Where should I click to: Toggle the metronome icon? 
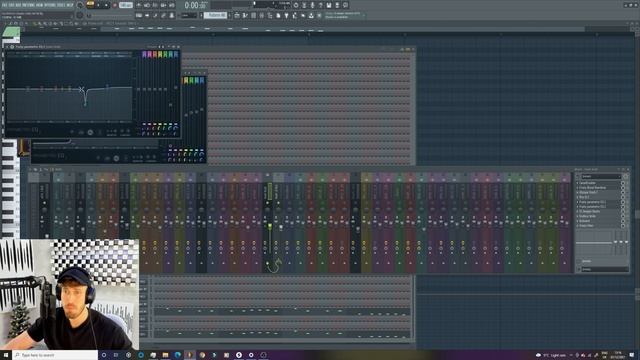[139, 5]
